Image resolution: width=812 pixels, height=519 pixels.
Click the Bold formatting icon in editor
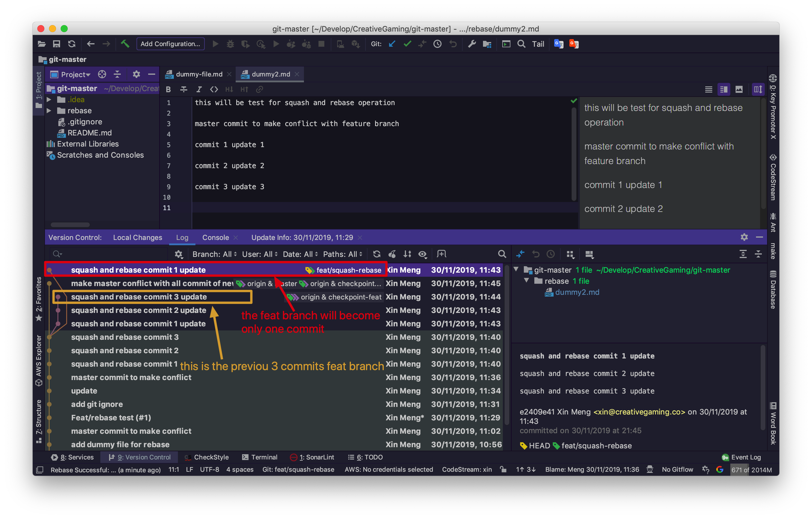click(168, 89)
